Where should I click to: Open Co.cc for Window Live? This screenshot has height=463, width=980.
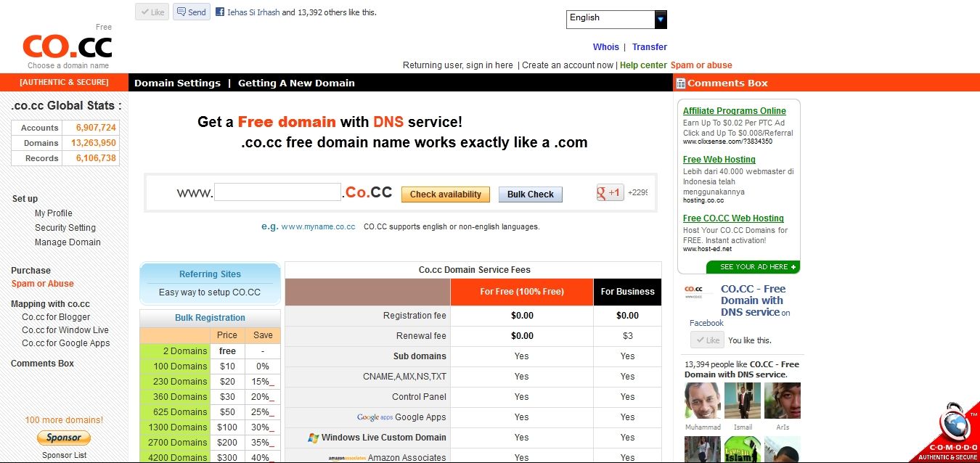pos(65,330)
